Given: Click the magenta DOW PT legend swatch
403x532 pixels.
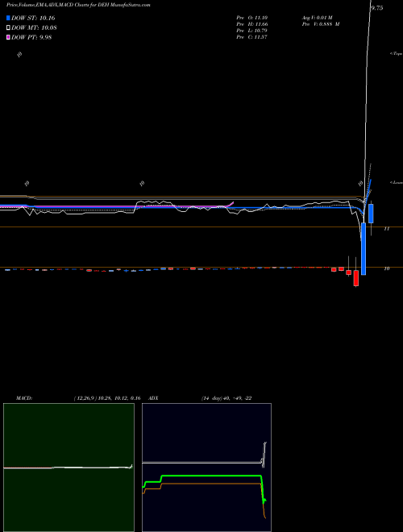Looking at the screenshot, I should [9, 37].
